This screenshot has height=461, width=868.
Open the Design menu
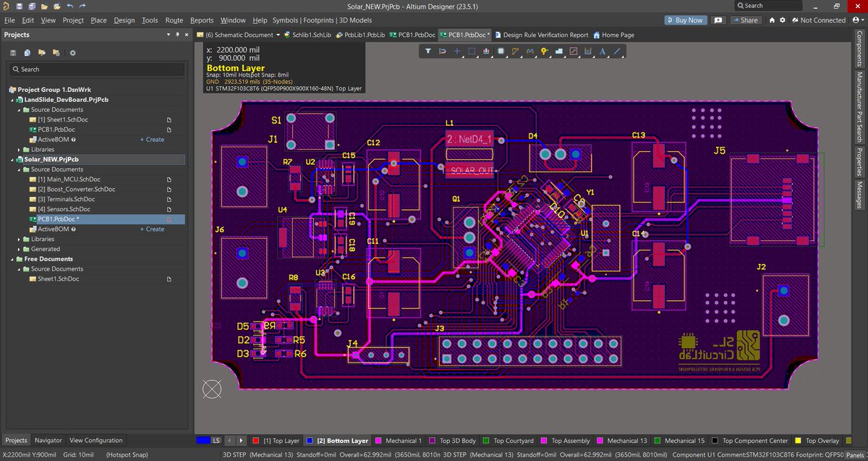124,20
